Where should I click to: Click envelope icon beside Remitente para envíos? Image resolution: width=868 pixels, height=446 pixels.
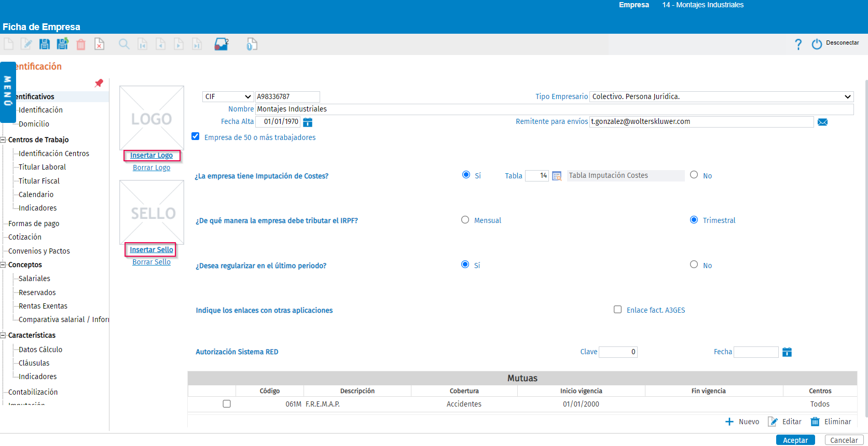click(x=822, y=122)
